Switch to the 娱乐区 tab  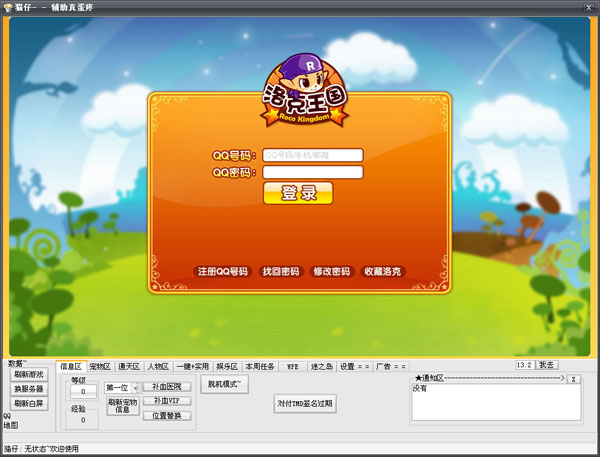(x=227, y=366)
